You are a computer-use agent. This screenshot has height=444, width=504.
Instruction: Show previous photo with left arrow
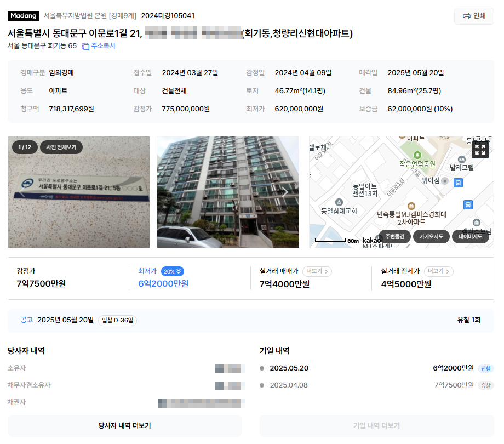coord(22,192)
